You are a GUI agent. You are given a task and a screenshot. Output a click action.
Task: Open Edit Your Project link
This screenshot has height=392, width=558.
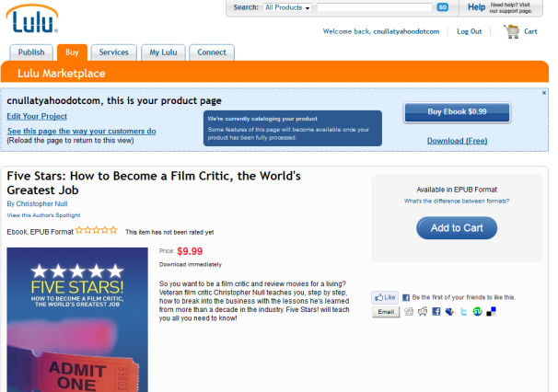[37, 116]
